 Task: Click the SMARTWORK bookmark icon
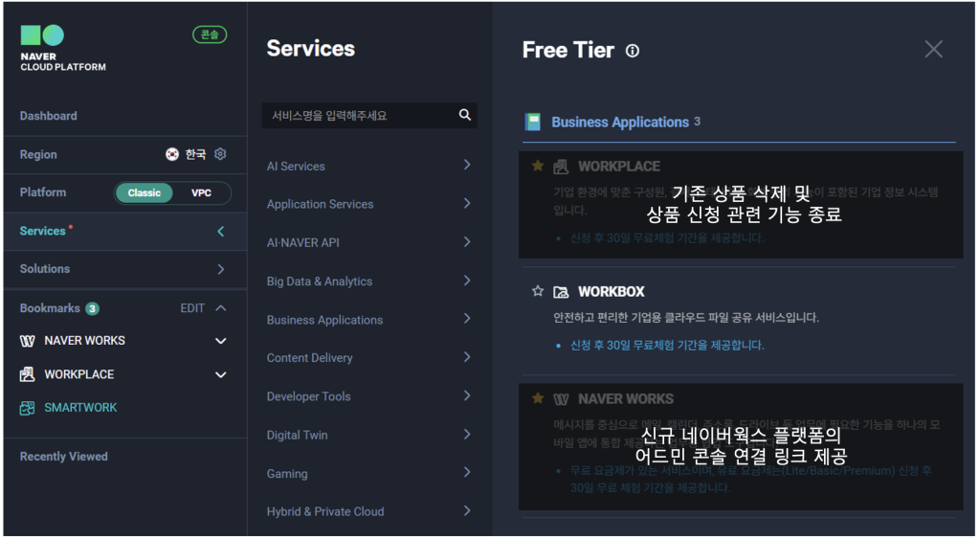(27, 408)
